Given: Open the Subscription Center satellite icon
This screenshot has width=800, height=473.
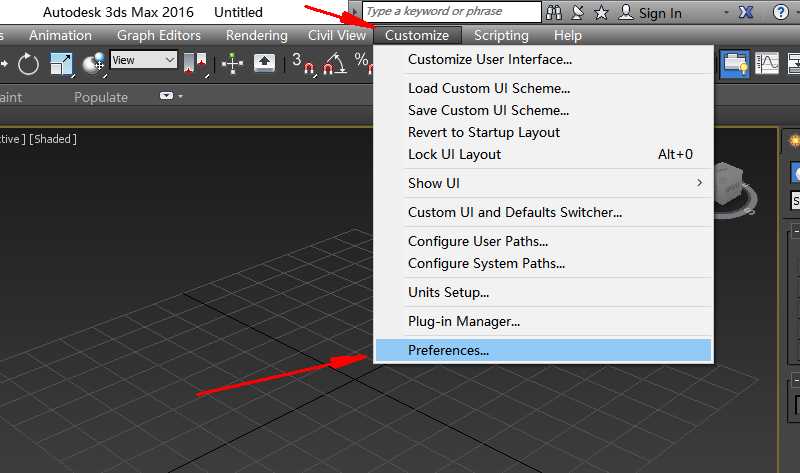Looking at the screenshot, I should tap(578, 12).
